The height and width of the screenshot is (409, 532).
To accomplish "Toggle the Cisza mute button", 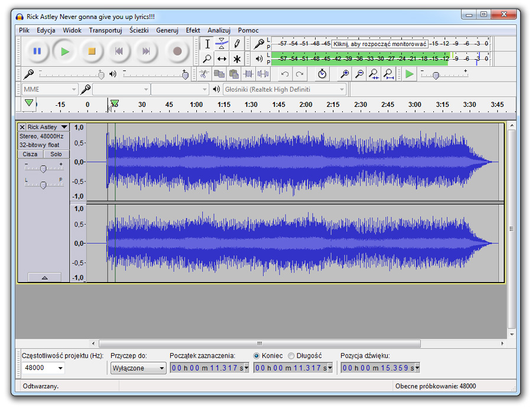I will [30, 154].
